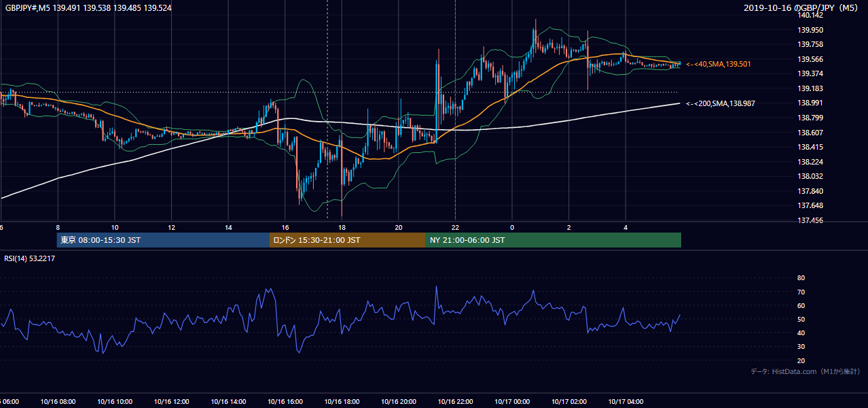Click date label 10/16 10:00
Screen dimensions: 868x408
pyautogui.click(x=115, y=402)
